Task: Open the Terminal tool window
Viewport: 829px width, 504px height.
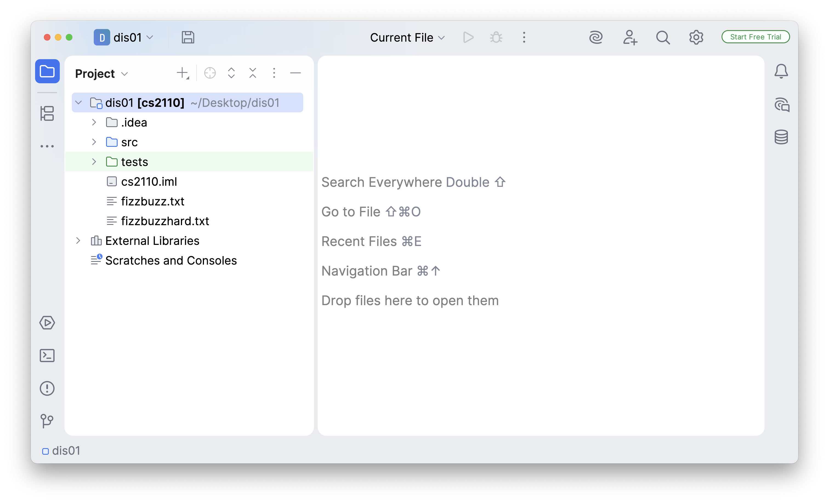Action: 47,355
